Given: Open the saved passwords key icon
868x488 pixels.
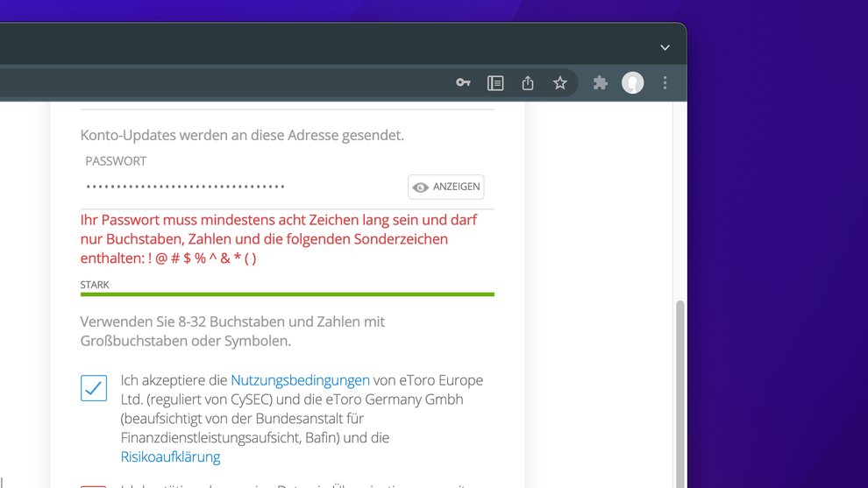Looking at the screenshot, I should click(x=463, y=83).
